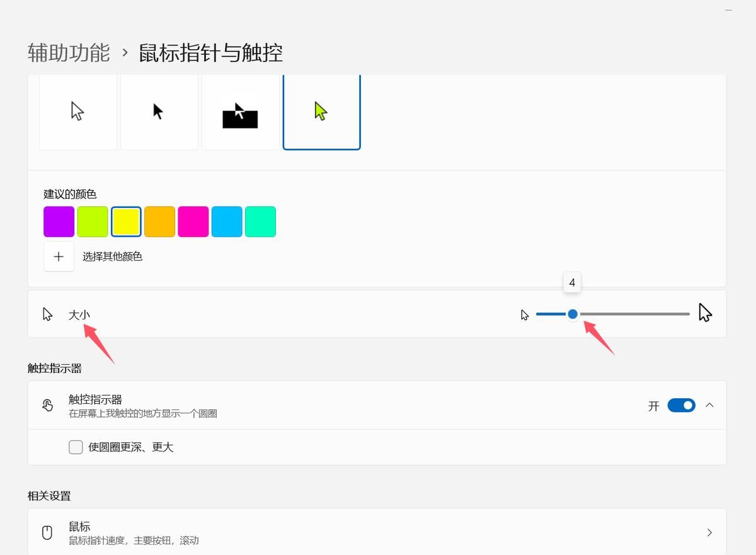Go back to 辅助功能 breadcrumb
The image size is (756, 555).
(x=69, y=53)
